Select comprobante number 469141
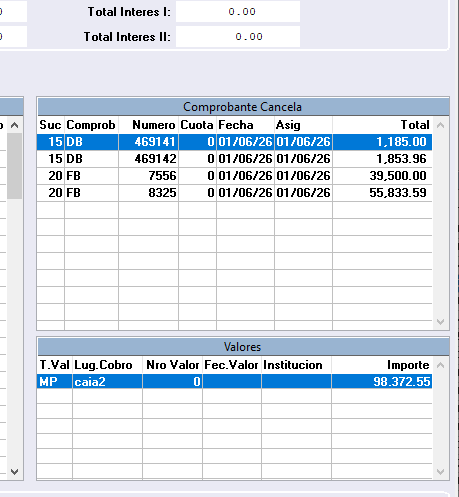 [x=148, y=142]
